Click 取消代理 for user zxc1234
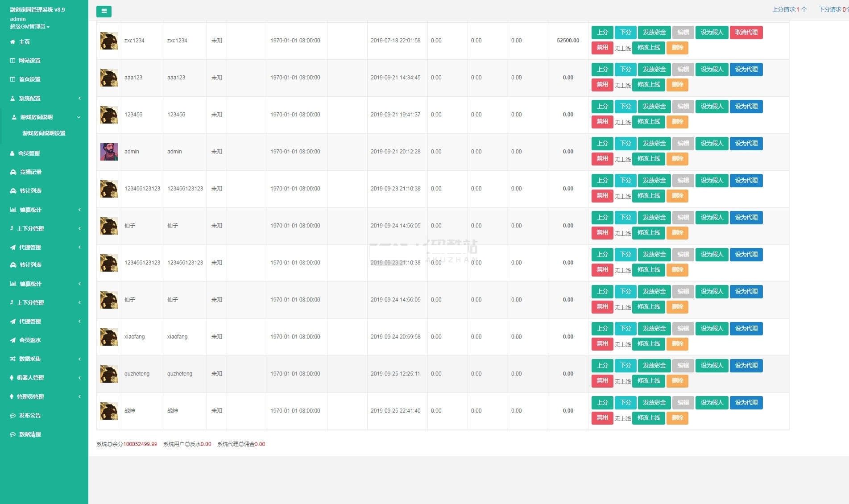The image size is (849, 504). tap(746, 33)
